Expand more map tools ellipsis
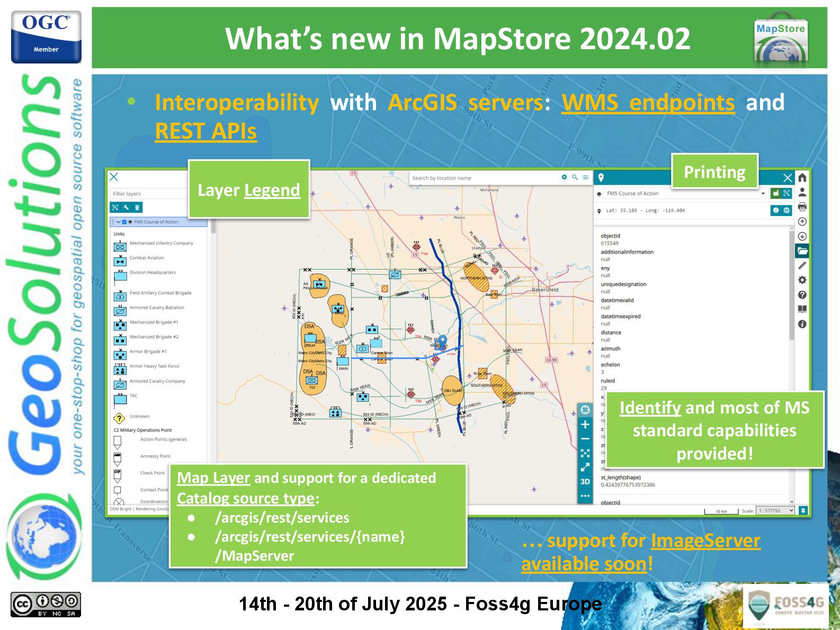The image size is (840, 630). tap(585, 496)
